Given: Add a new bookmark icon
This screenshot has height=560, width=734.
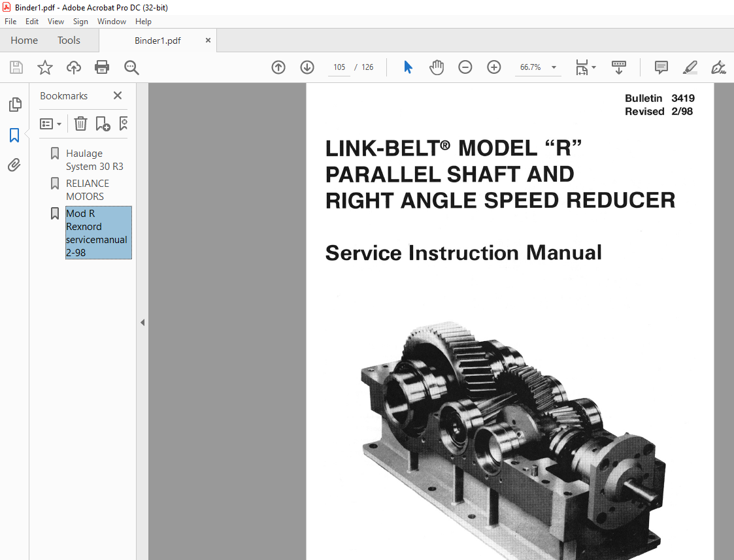Looking at the screenshot, I should (103, 124).
